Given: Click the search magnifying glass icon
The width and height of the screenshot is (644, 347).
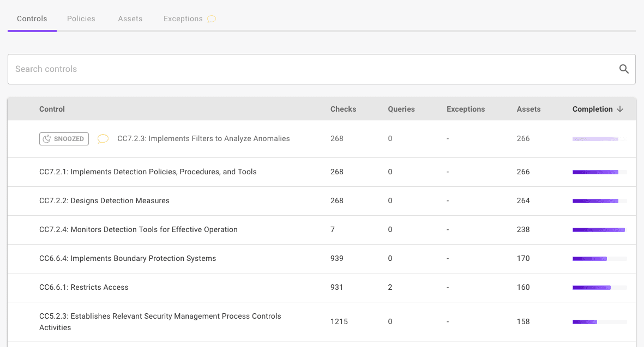Looking at the screenshot, I should coord(624,69).
